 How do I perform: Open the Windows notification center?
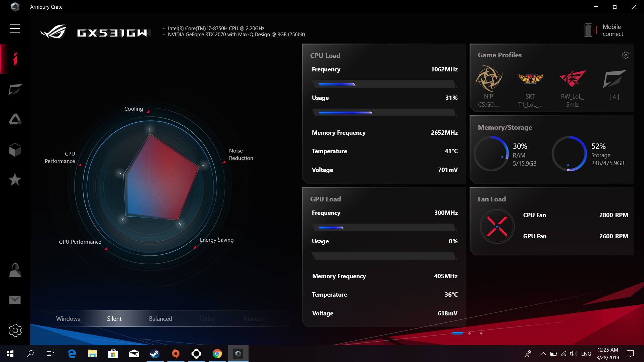630,354
